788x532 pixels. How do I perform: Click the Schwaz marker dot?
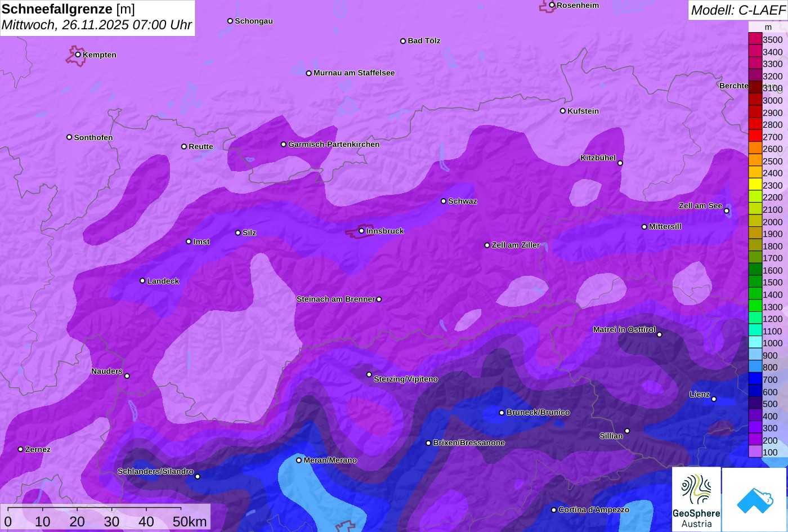click(x=444, y=201)
